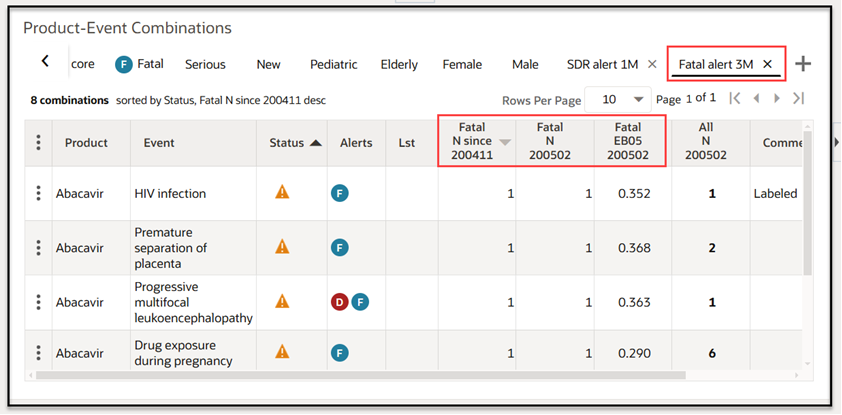842x415 pixels.
Task: Open the Pediatric tab
Action: click(x=333, y=64)
